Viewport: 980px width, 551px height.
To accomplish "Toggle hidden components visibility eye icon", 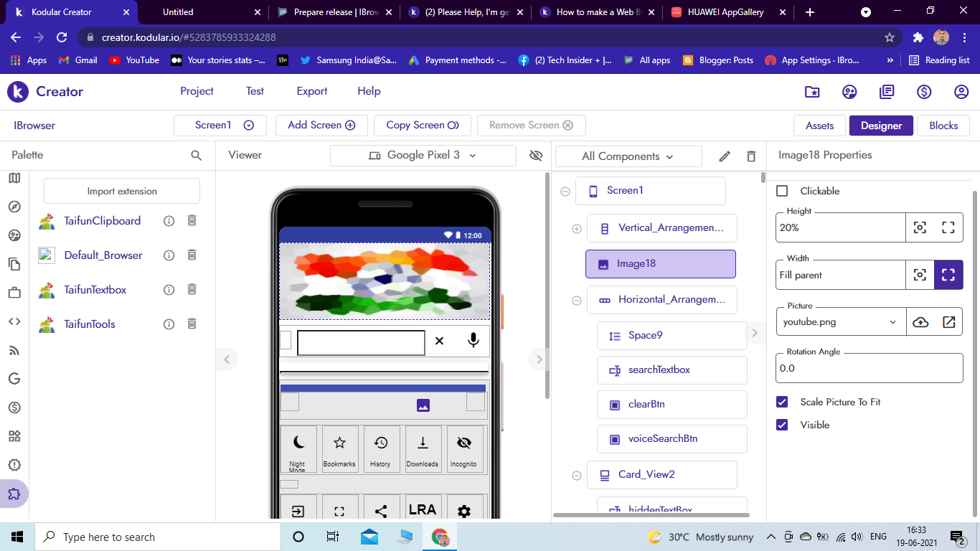I will [x=535, y=156].
